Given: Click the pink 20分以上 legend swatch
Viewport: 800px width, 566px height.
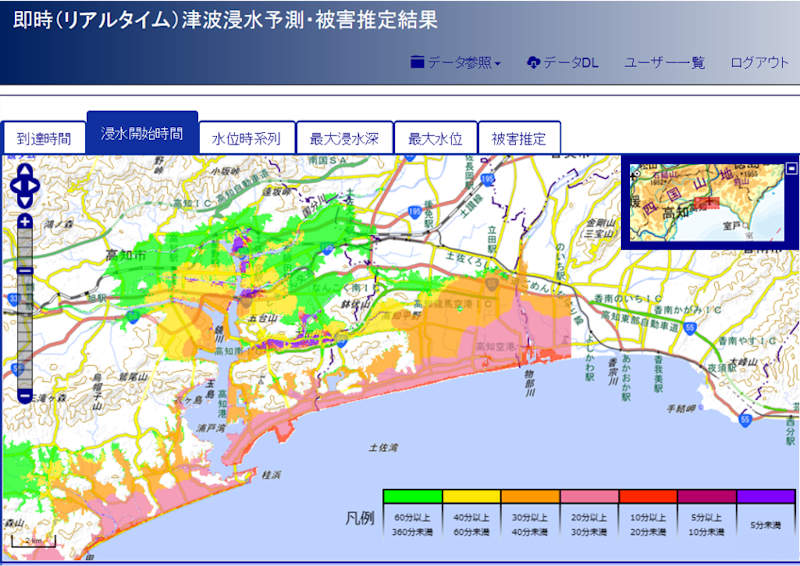Looking at the screenshot, I should [589, 496].
